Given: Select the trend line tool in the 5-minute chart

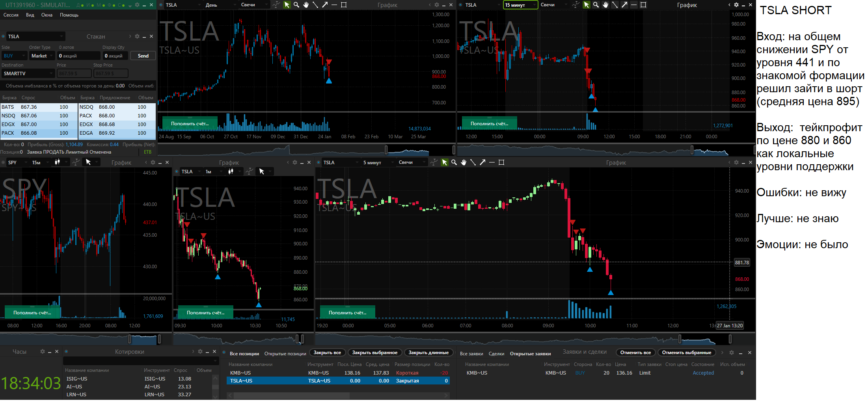Looking at the screenshot, I should [473, 162].
